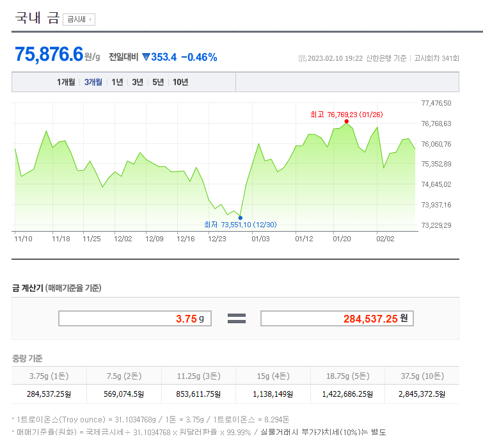483x448 pixels.
Task: Click the 853,611.75원 table cell
Action: [199, 394]
